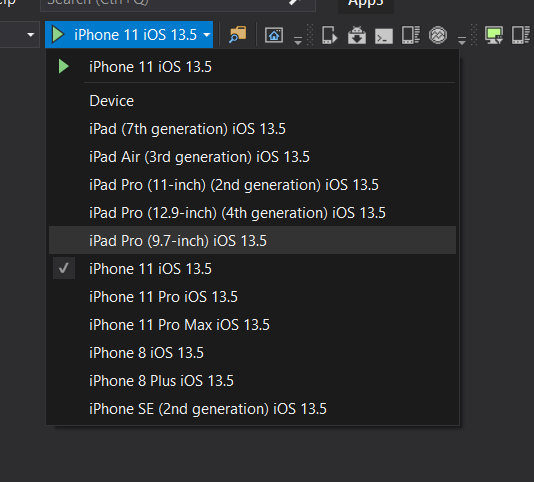The width and height of the screenshot is (534, 482).
Task: Click the green monitor connection icon
Action: [x=494, y=35]
